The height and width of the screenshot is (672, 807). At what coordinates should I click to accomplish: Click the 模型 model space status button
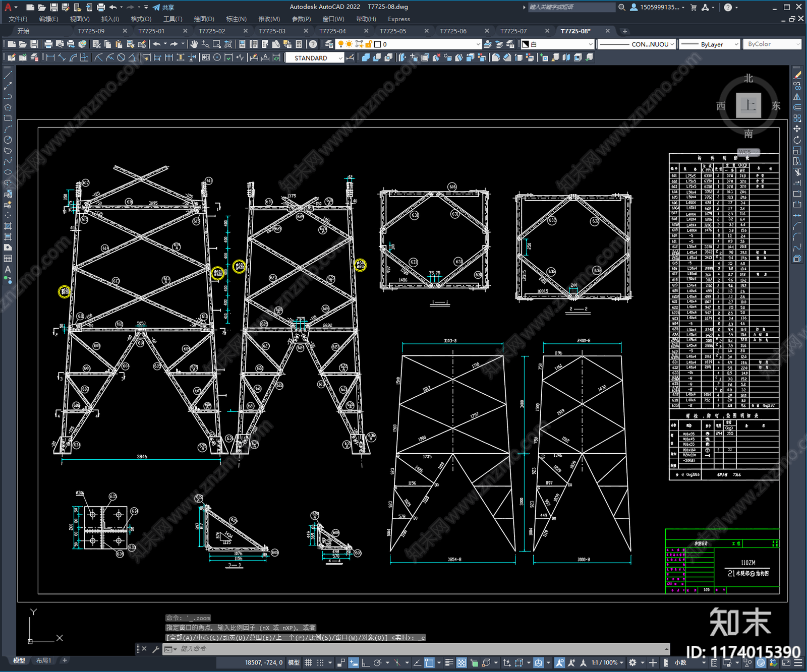(x=294, y=662)
